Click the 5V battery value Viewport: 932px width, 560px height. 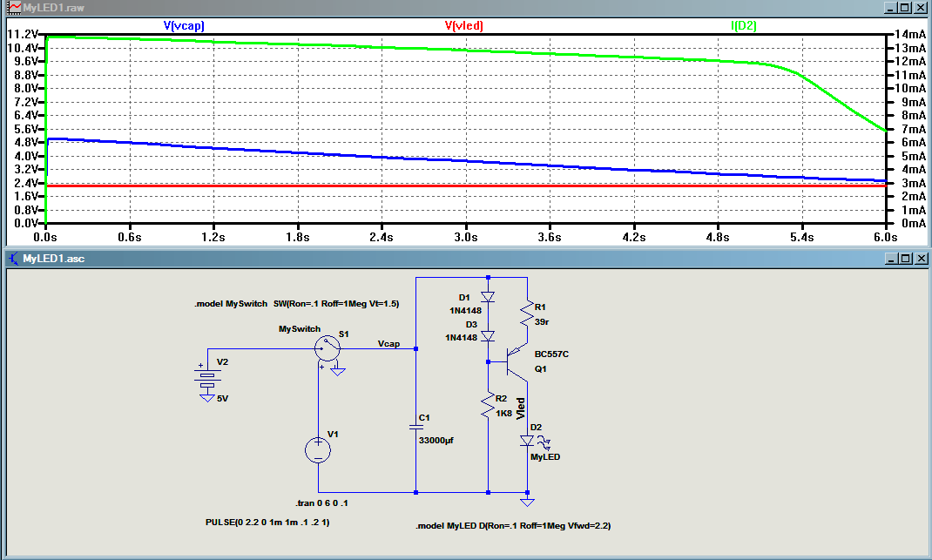[x=222, y=399]
